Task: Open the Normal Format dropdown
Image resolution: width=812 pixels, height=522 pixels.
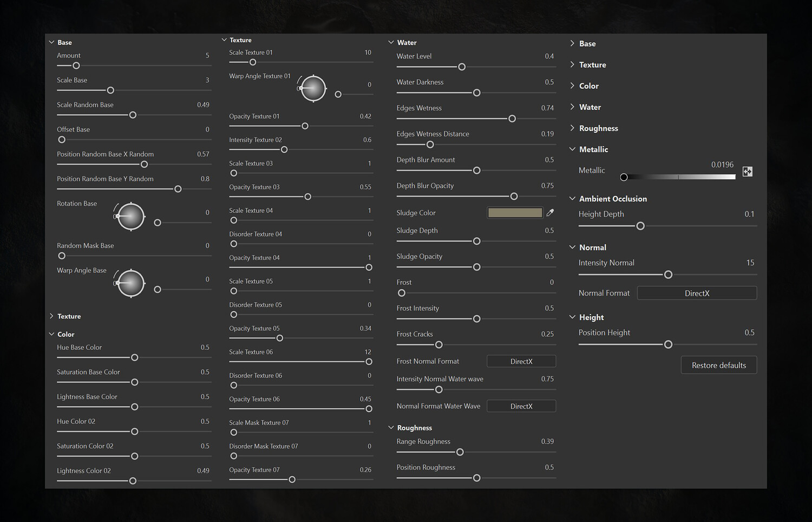Action: click(697, 293)
